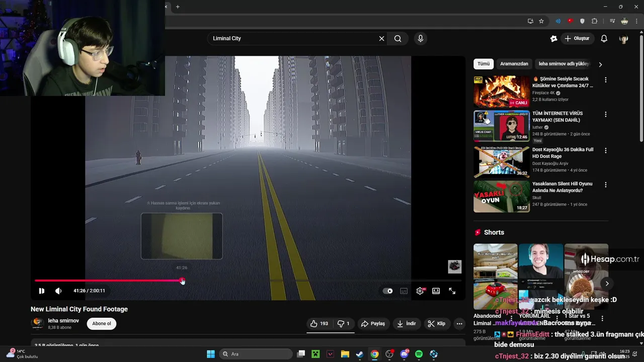
Task: Show next Shorts with arrow button
Action: [x=607, y=284]
